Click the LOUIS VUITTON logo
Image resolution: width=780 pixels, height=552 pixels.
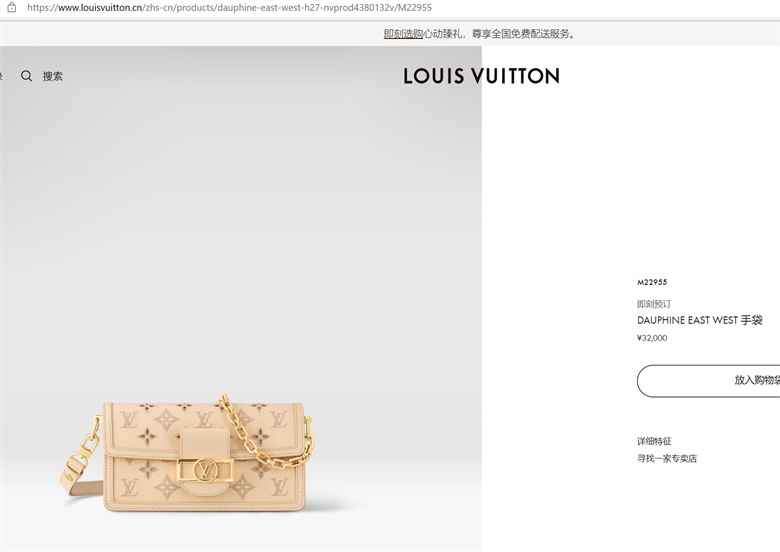tap(481, 76)
